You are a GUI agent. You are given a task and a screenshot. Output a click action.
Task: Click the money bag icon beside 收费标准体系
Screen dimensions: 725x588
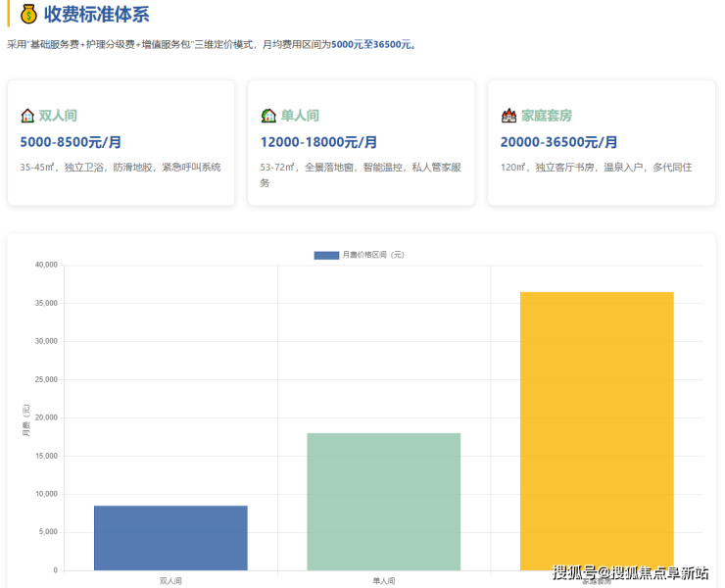coord(28,15)
